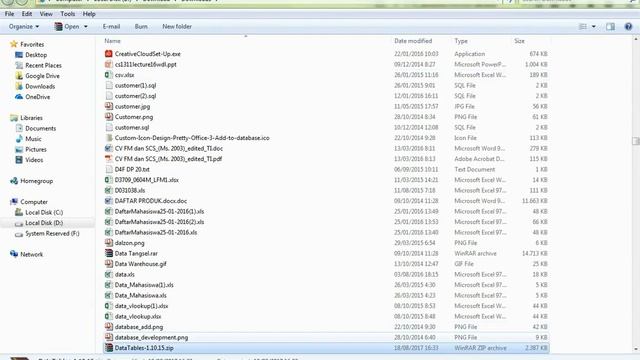Screen dimensions: 640x360
Task: Open the View menu
Action: tap(46, 14)
